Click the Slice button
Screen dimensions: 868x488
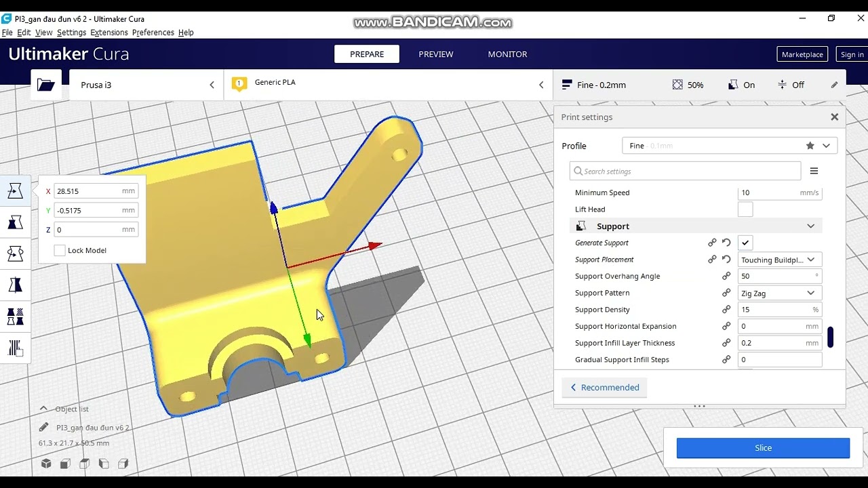click(x=763, y=448)
